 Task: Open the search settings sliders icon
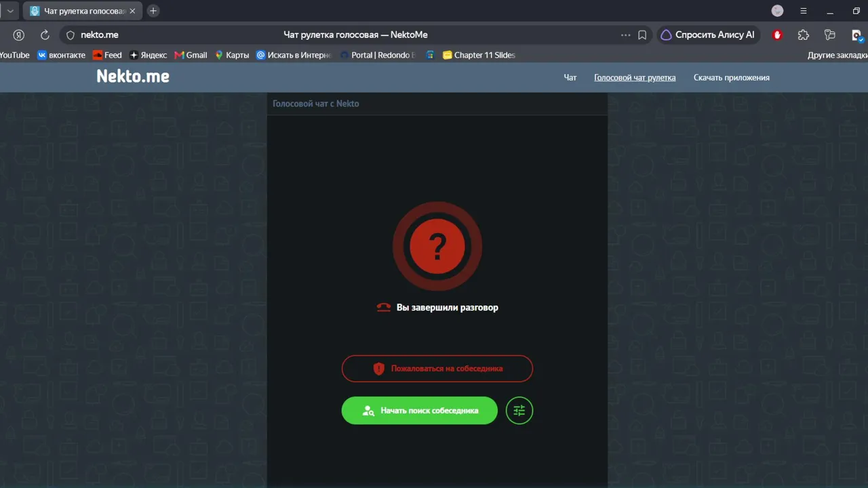[519, 411]
